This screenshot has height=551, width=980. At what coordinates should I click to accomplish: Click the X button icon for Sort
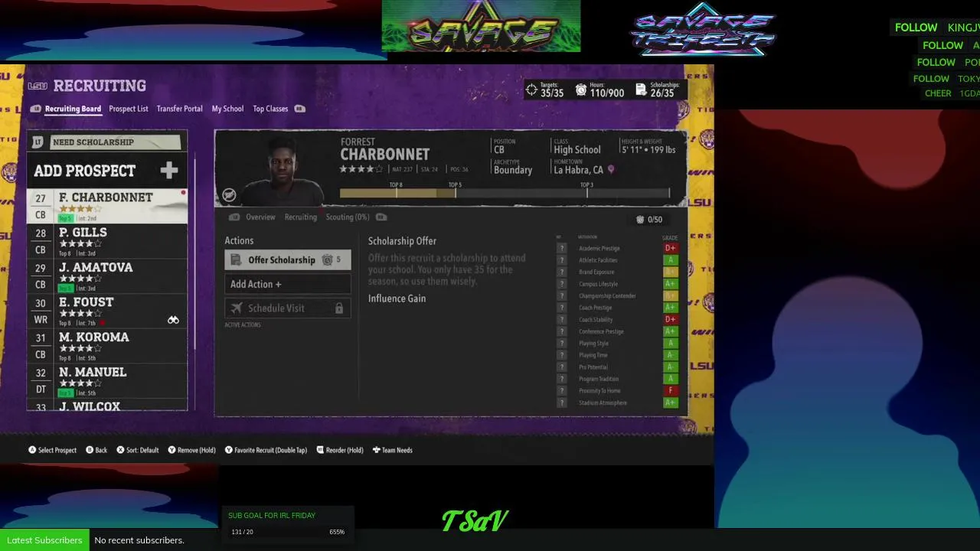coord(120,450)
